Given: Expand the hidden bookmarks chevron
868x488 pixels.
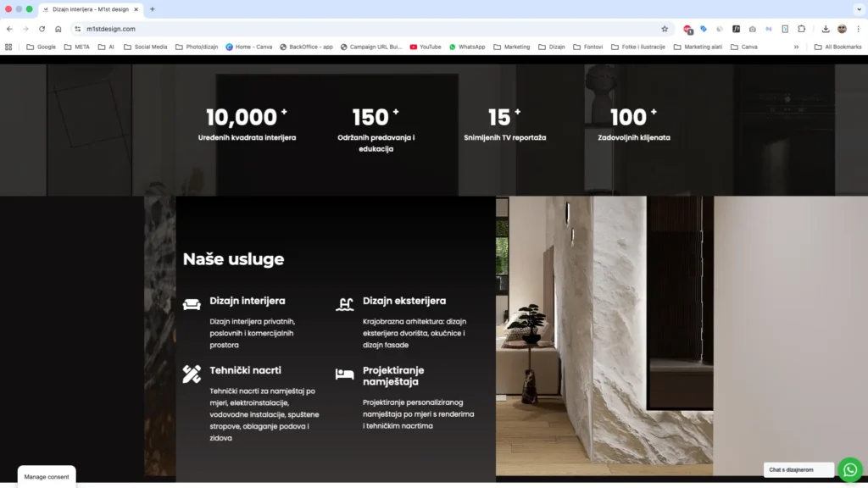Looking at the screenshot, I should 795,47.
